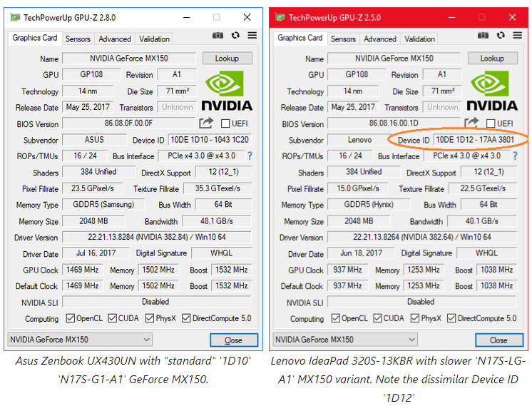
Task: Close the GPU-Z 2.8.0 window via X
Action: (x=247, y=17)
